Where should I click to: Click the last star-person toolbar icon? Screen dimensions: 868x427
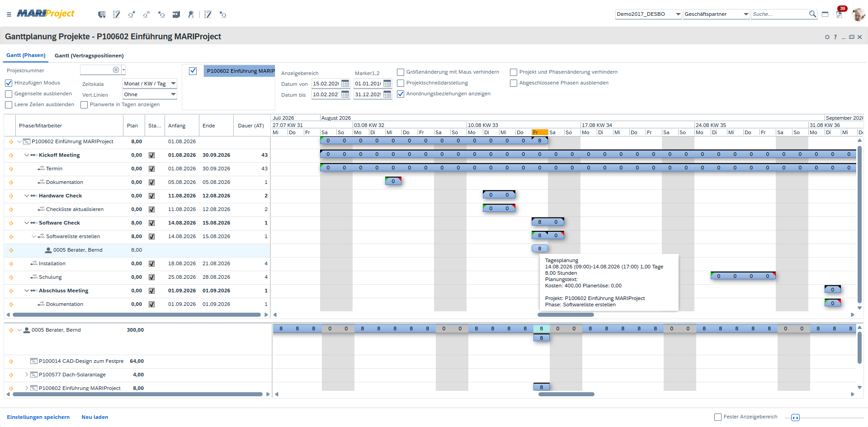pos(223,14)
